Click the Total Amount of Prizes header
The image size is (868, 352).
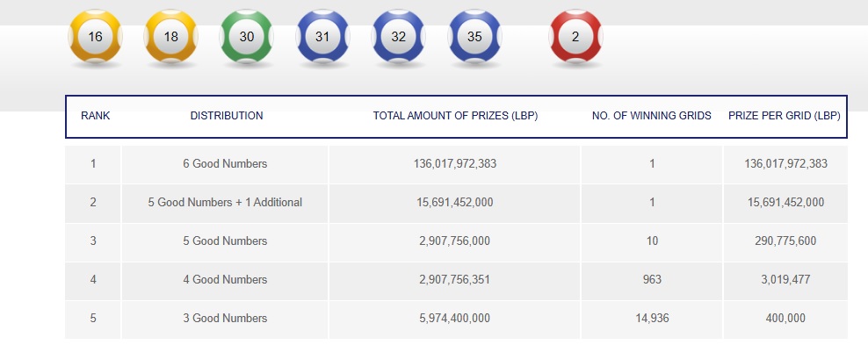pyautogui.click(x=455, y=116)
